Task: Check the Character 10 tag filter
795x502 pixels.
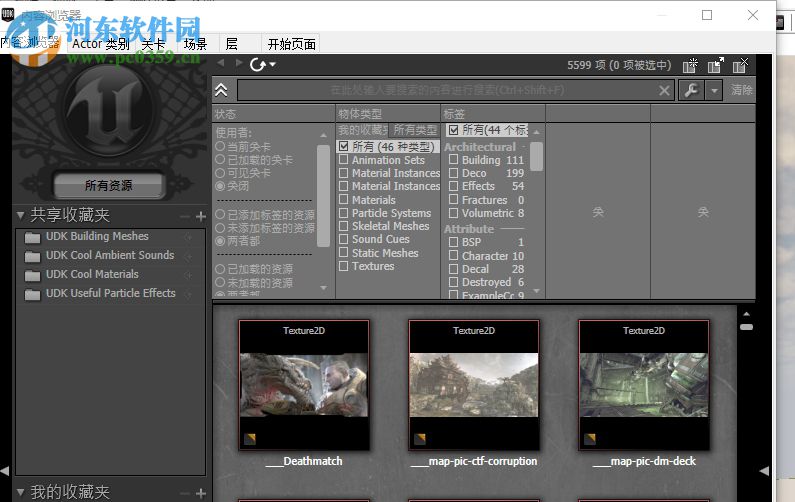Action: (x=454, y=255)
